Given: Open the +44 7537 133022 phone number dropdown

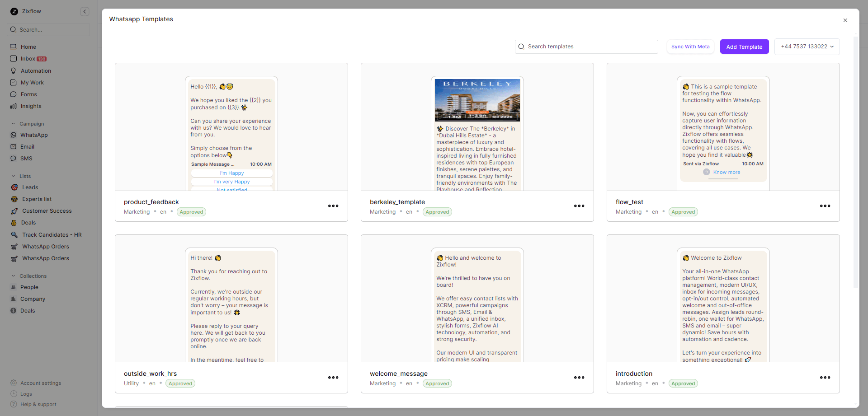Looking at the screenshot, I should pos(807,47).
